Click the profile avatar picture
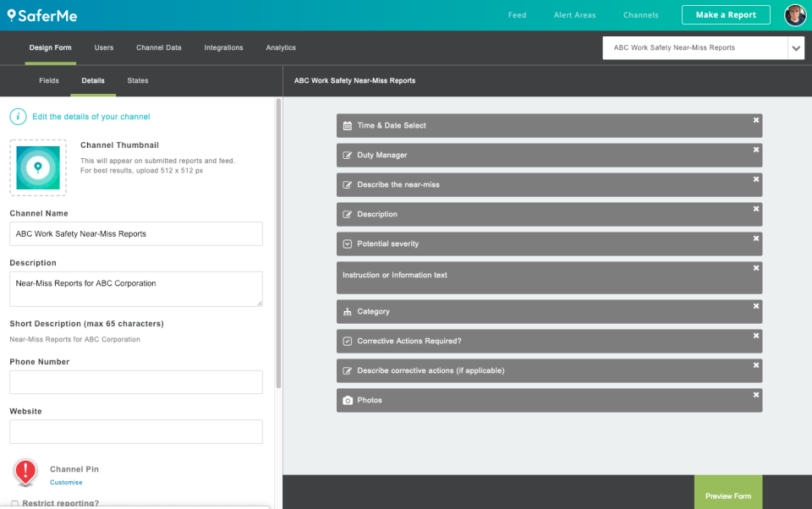The image size is (812, 509). pyautogui.click(x=793, y=14)
